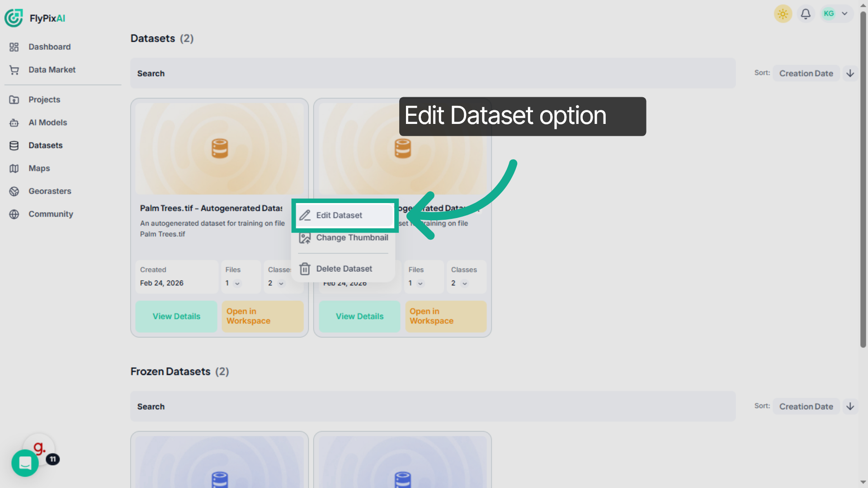Click the Maps icon in sidebar
This screenshot has height=488, width=868.
(x=14, y=168)
